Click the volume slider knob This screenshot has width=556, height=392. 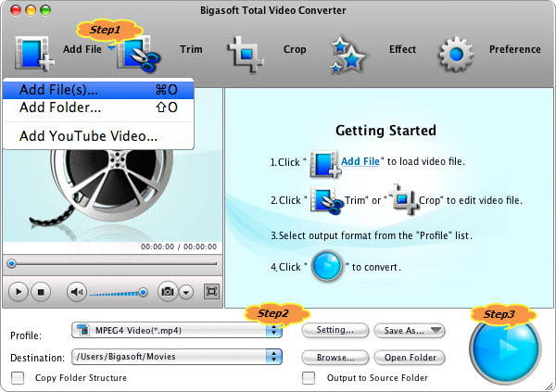point(143,292)
